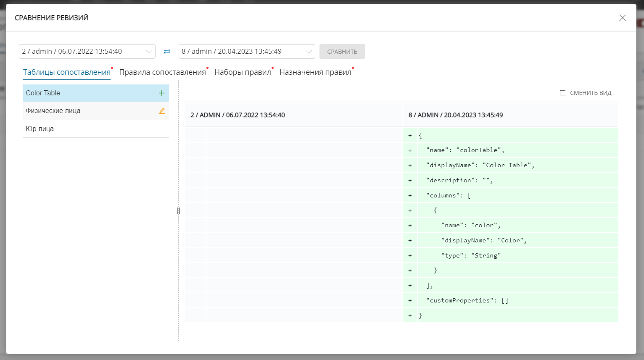Image resolution: width=644 pixels, height=360 pixels.
Task: Click the added line "type": "String"
Action: [471, 255]
